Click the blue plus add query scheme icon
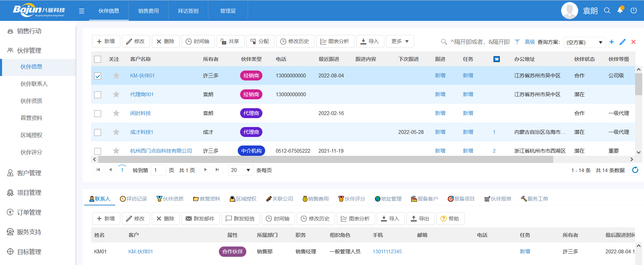The height and width of the screenshot is (265, 644). [x=611, y=42]
